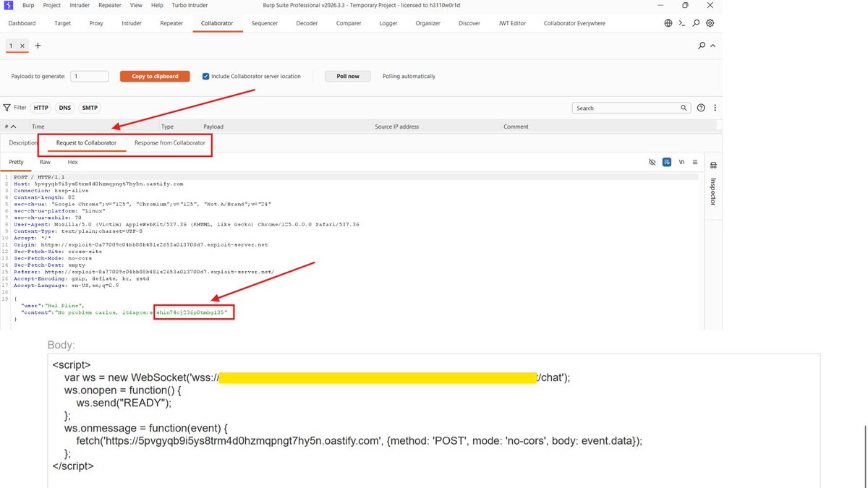The image size is (868, 488).
Task: Switch to the Proxy tab
Action: (x=96, y=23)
